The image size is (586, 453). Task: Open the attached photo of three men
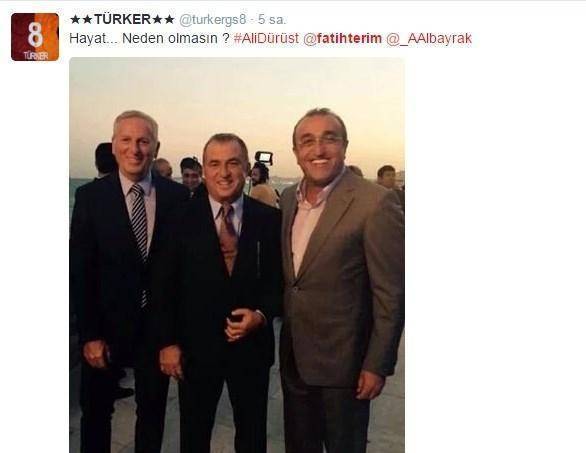237,255
